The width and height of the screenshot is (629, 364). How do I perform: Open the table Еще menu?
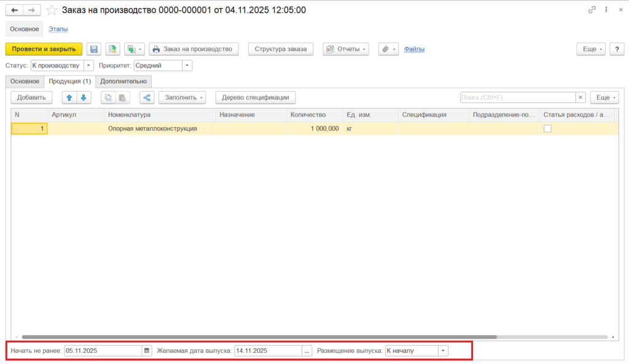pyautogui.click(x=604, y=98)
